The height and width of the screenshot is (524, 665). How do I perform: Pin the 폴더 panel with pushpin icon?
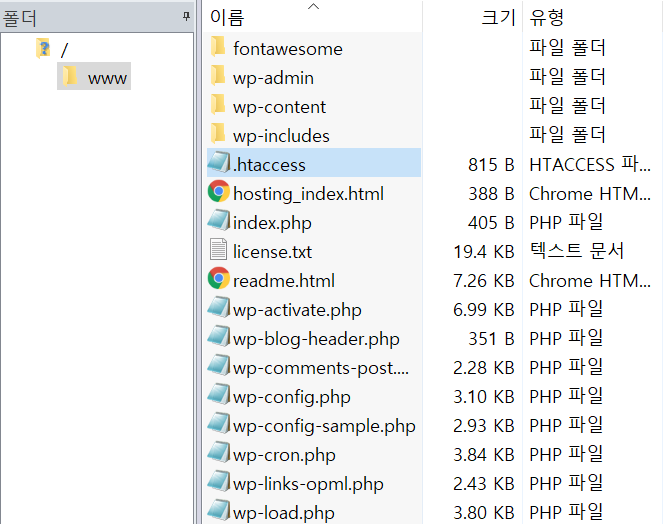pyautogui.click(x=186, y=17)
